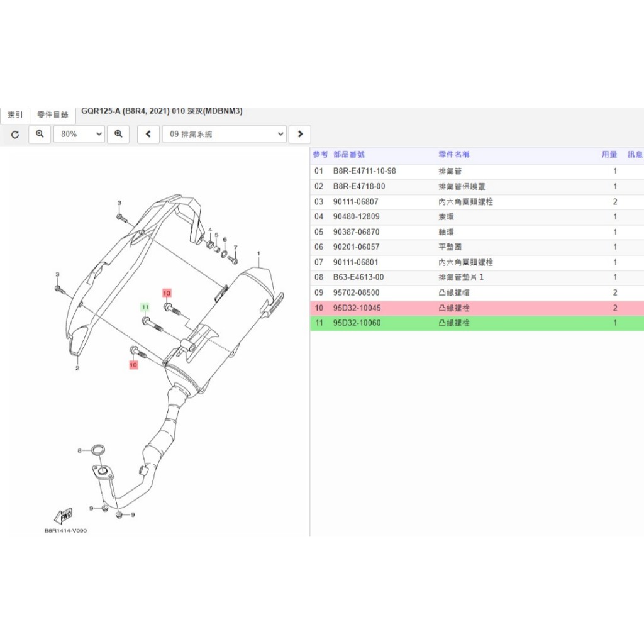644x644 pixels.
Task: Go to next diagram section arrow
Action: (300, 135)
